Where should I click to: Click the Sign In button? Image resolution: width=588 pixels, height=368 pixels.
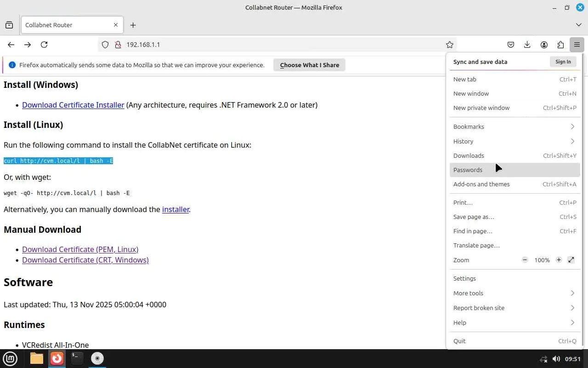(563, 62)
